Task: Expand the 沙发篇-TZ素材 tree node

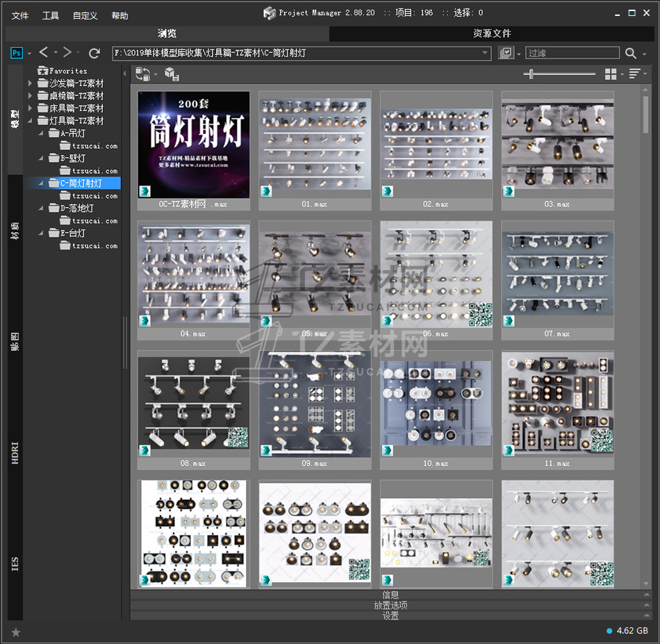Action: [31, 83]
